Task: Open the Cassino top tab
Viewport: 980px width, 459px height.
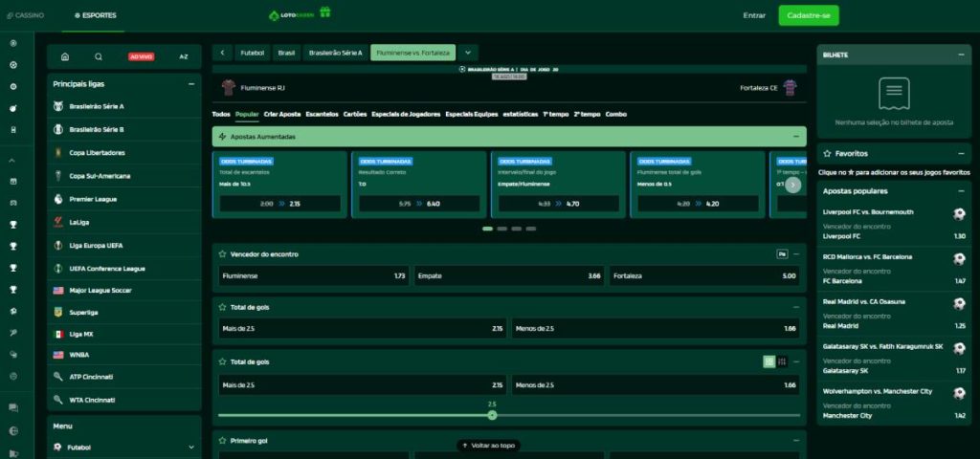Action: point(26,15)
